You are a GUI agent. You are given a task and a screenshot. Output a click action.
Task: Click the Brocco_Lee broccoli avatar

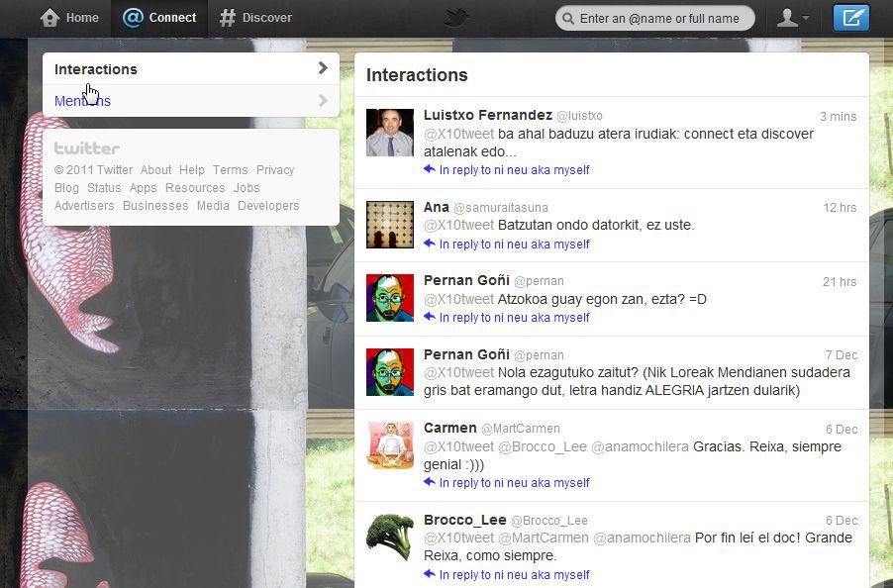click(x=390, y=537)
